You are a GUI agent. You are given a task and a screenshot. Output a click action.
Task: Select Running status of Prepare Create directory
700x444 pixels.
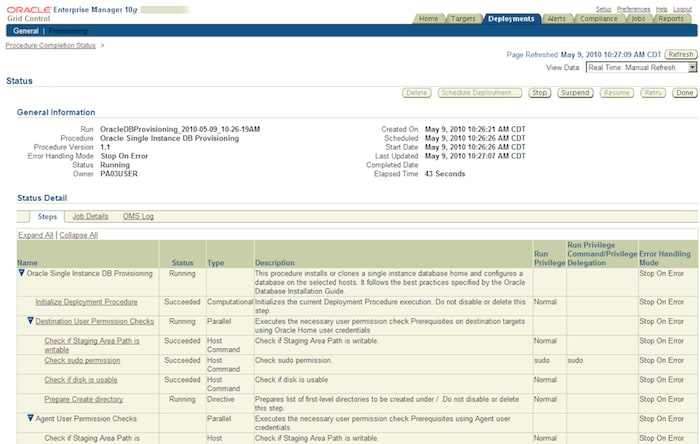tap(182, 399)
